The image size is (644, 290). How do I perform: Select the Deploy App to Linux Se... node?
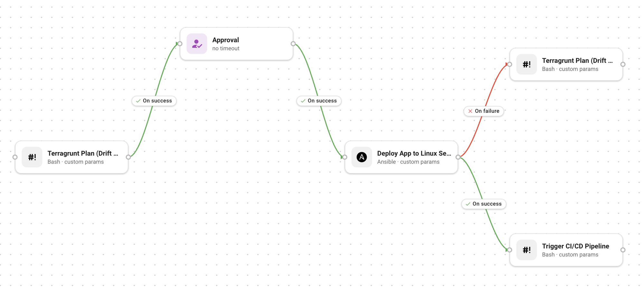(401, 157)
